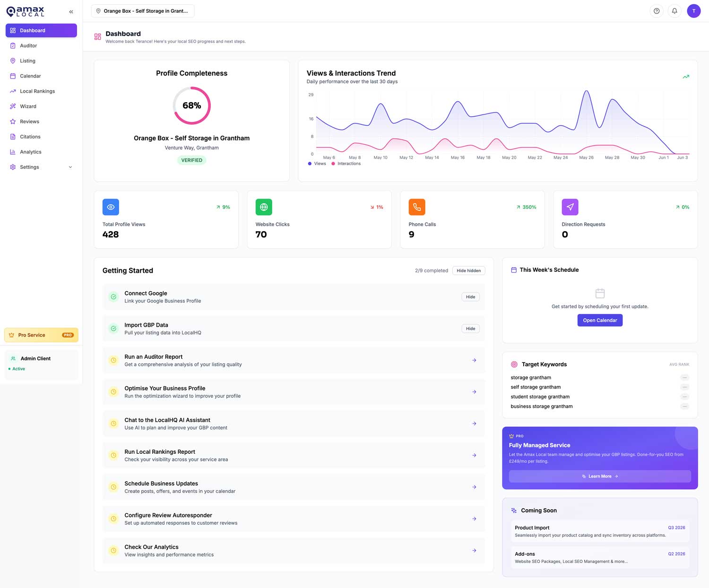Go to Auditor in the sidebar

[x=41, y=45]
